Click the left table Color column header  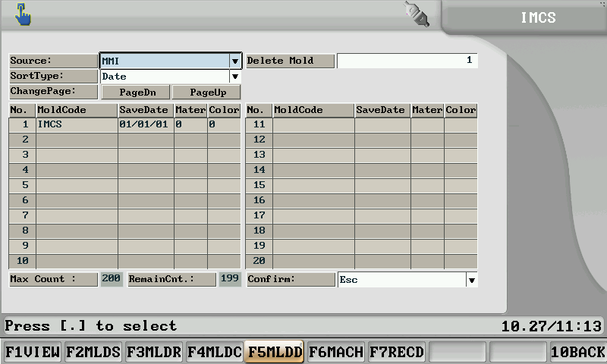click(x=224, y=110)
